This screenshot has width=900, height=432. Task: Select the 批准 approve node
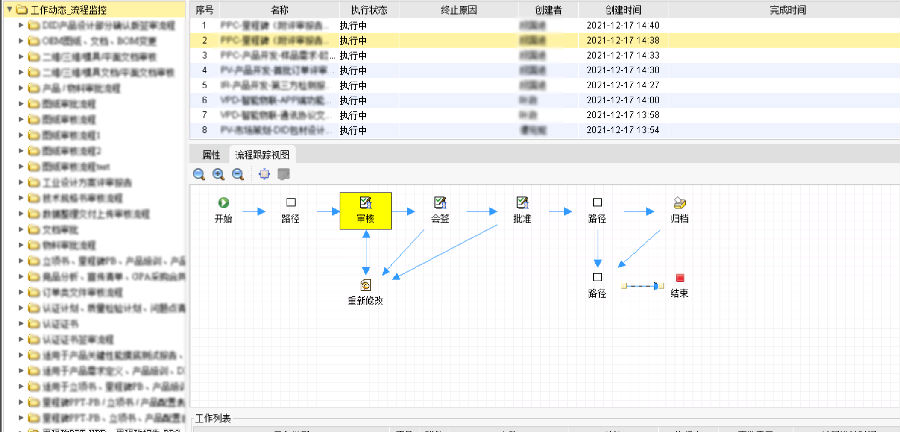tap(522, 202)
